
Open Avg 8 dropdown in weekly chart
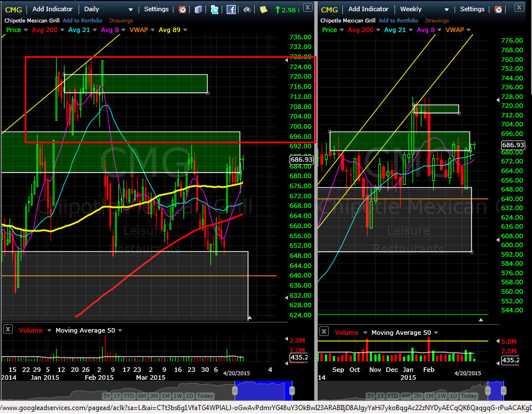click(439, 30)
